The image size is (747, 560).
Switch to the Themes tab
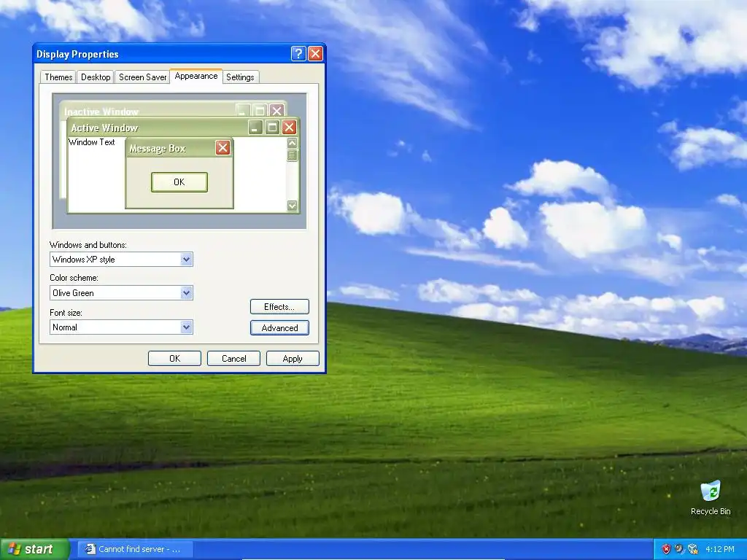click(x=58, y=77)
